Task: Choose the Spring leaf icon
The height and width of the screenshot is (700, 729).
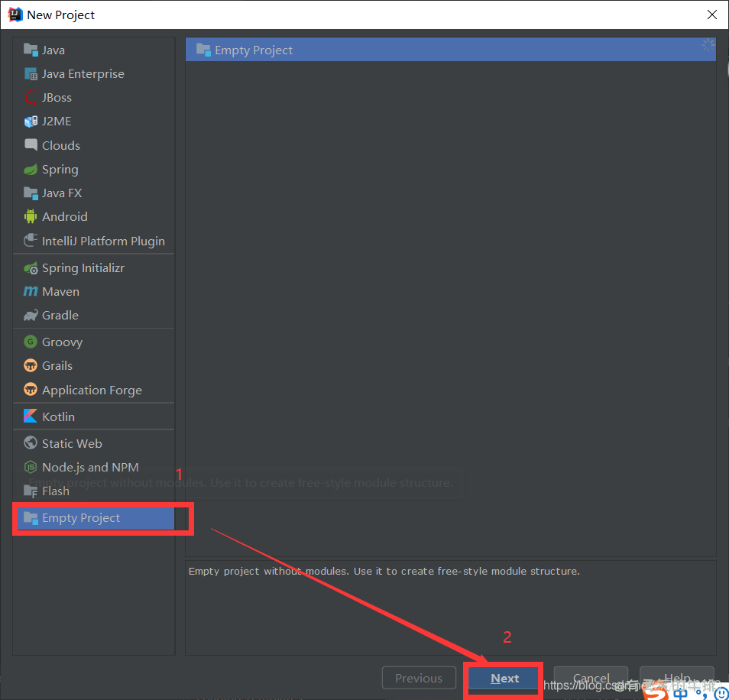Action: [x=31, y=170]
